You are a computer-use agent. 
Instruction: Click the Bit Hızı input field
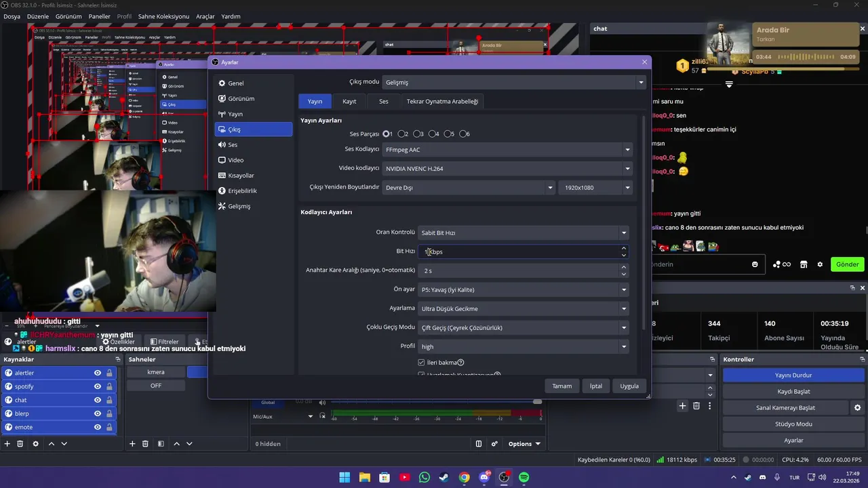tap(523, 251)
